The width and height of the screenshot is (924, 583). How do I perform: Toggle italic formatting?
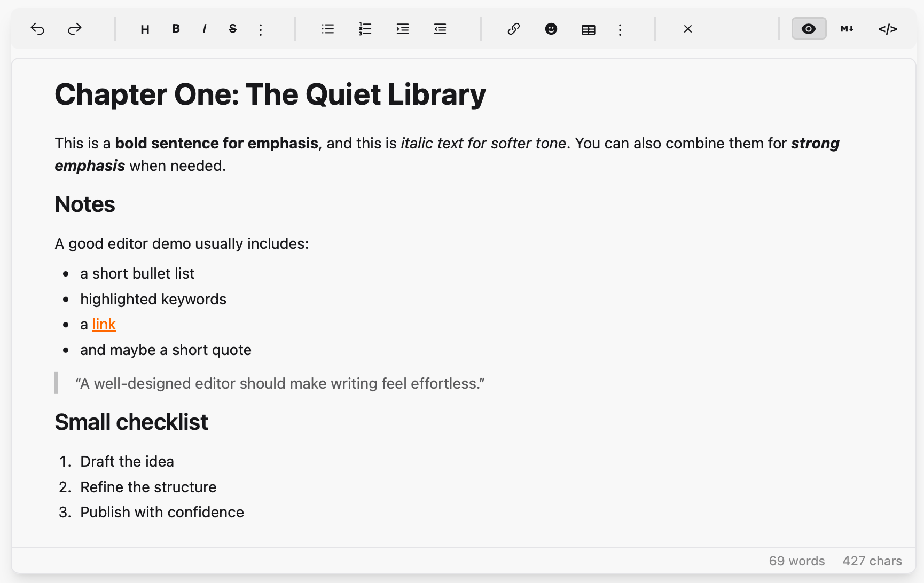coord(204,29)
